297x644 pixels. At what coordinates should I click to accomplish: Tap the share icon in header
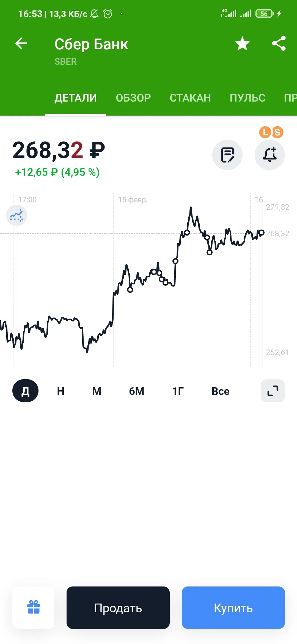pyautogui.click(x=279, y=43)
